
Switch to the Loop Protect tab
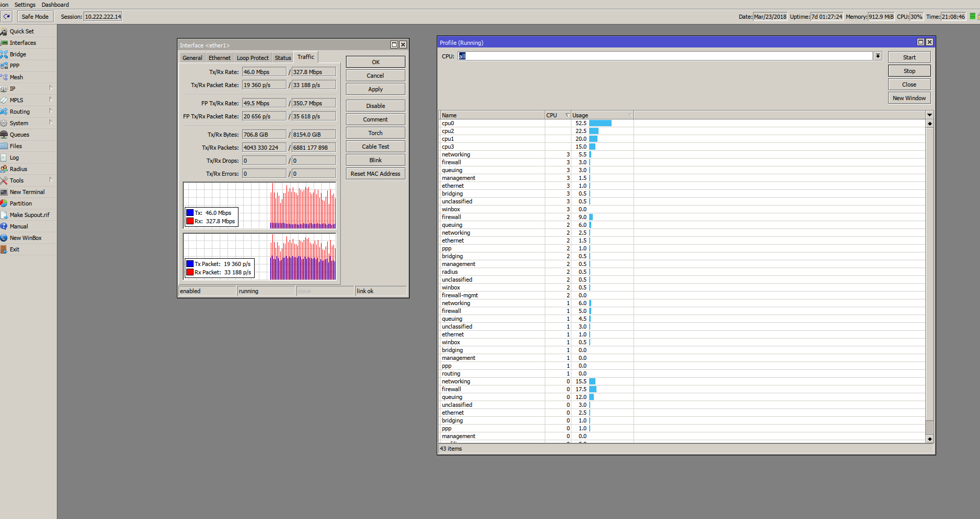[253, 58]
